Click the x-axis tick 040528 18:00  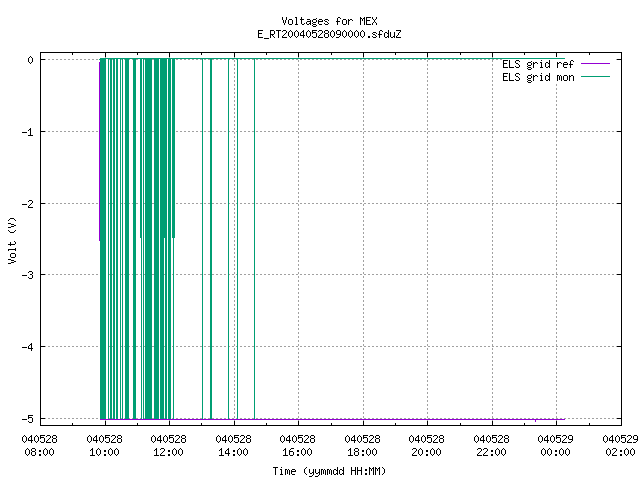click(x=362, y=446)
